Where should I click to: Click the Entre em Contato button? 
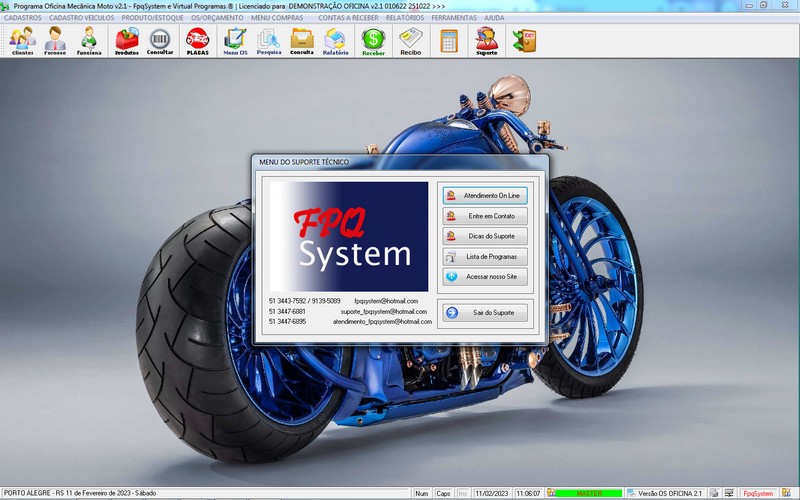point(485,216)
